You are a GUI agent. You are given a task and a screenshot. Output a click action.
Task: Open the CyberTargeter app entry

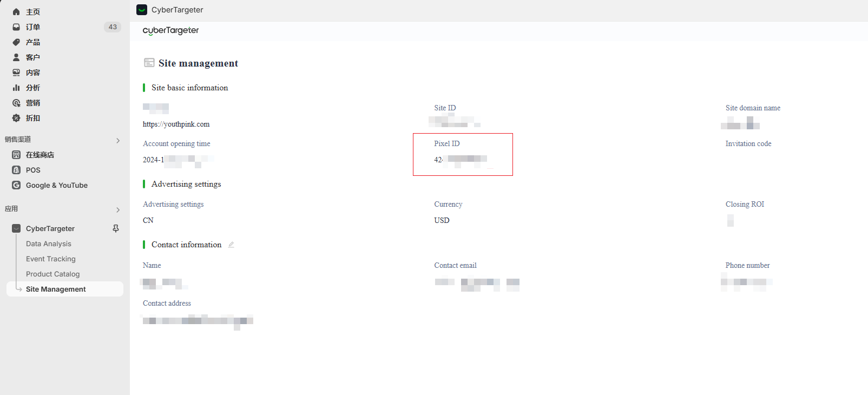pos(50,228)
